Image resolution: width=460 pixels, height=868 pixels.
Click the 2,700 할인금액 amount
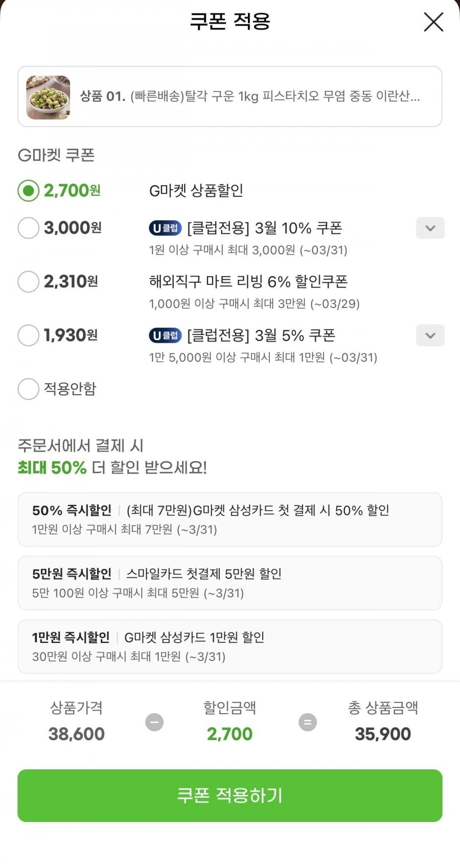point(229,734)
